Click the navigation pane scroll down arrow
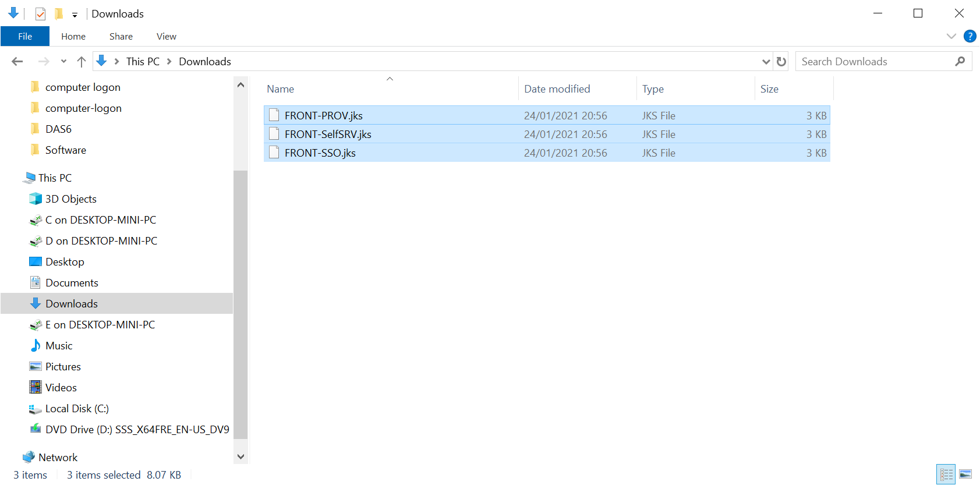980x485 pixels. (241, 456)
